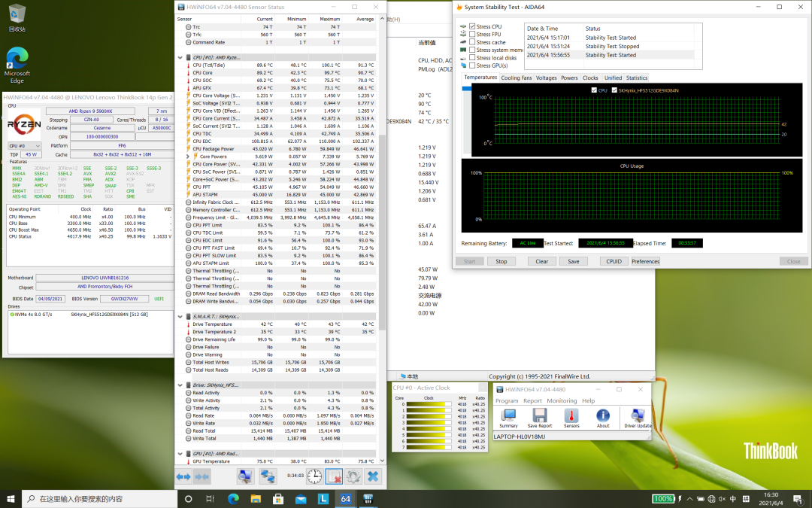Click the sensor settings gear icon
812x508 pixels.
[x=353, y=476]
